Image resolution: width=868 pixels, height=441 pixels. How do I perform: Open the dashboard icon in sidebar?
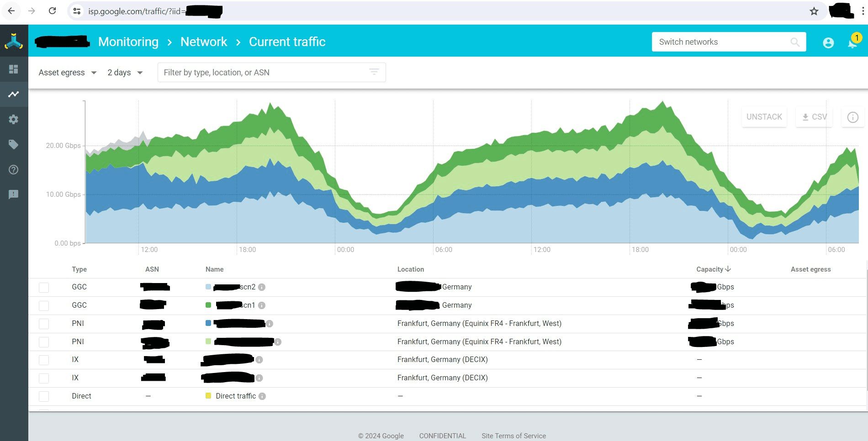pyautogui.click(x=14, y=69)
